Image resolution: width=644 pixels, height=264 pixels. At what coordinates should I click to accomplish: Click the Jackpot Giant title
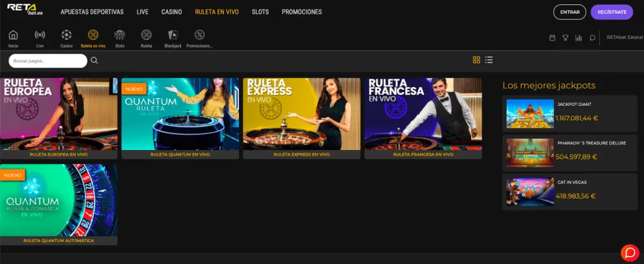pos(574,105)
